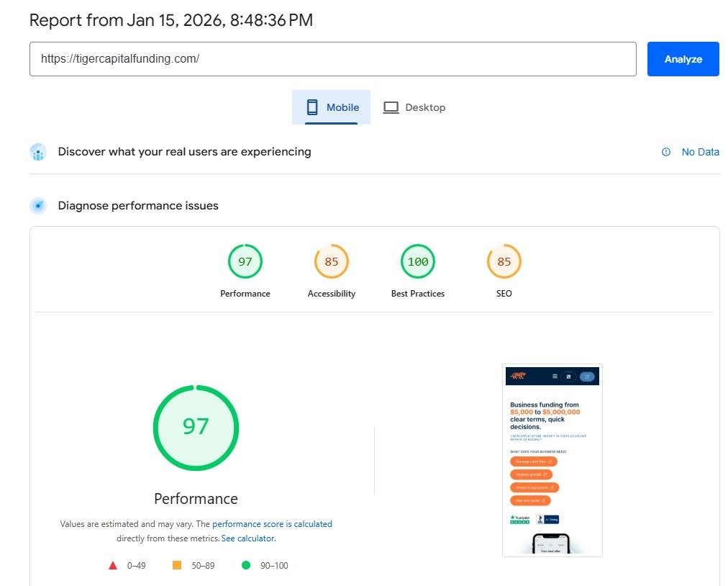Select the SEO score gauge 85
Viewport: 728px width, 586px height.
(504, 261)
